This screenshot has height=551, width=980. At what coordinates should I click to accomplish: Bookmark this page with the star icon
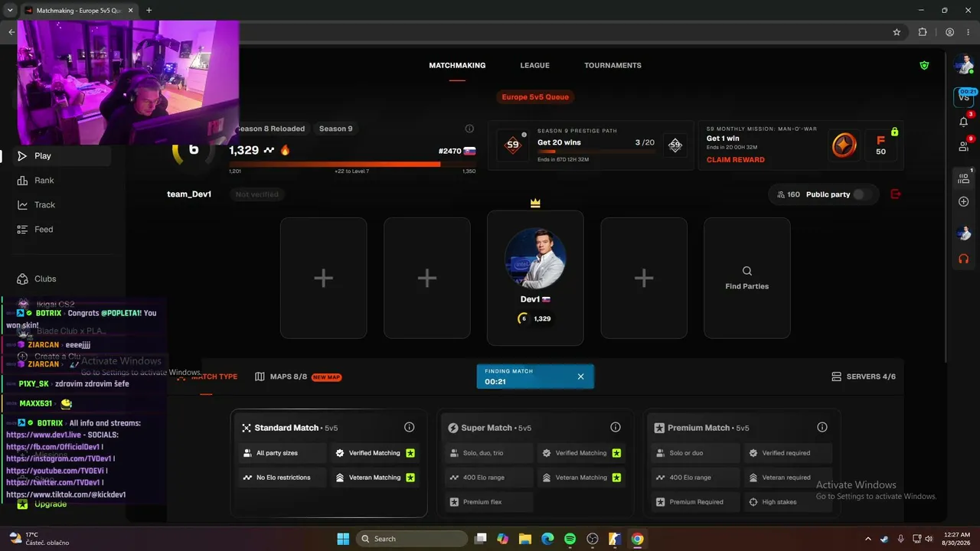point(897,32)
